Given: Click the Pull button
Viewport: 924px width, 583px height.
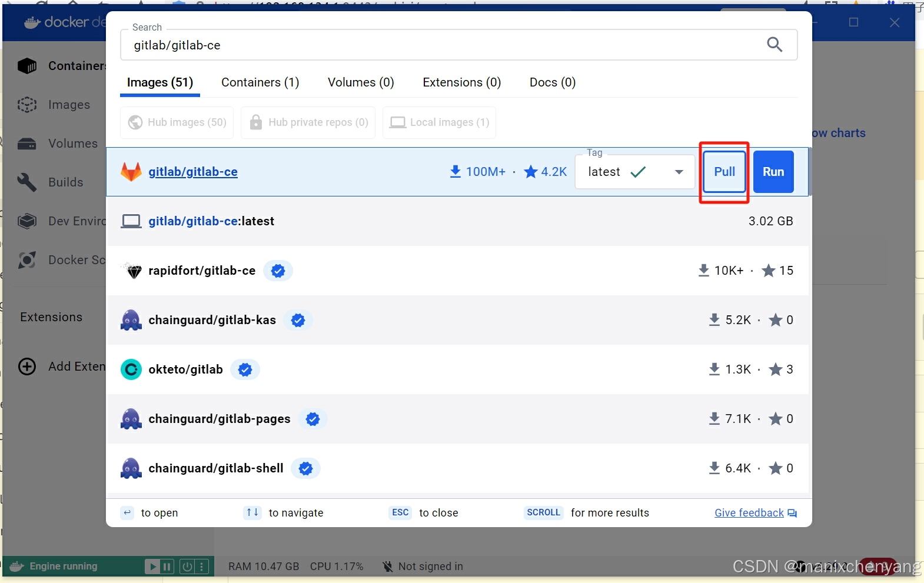Looking at the screenshot, I should pos(724,172).
